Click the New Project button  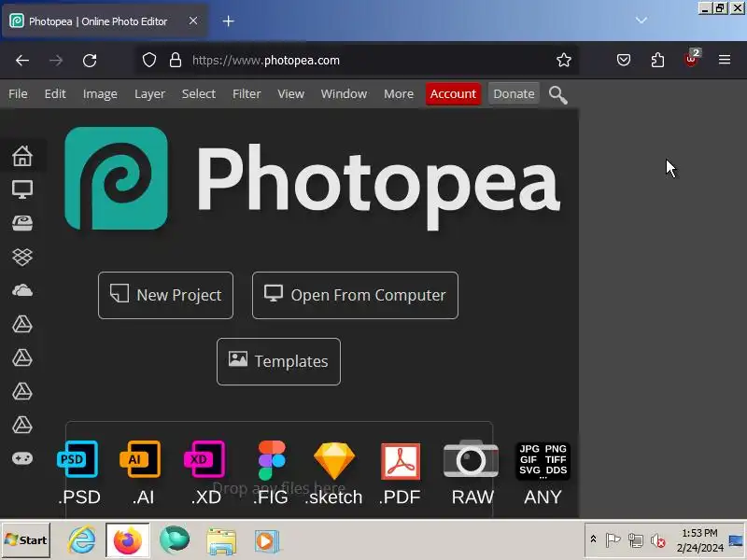pos(166,295)
